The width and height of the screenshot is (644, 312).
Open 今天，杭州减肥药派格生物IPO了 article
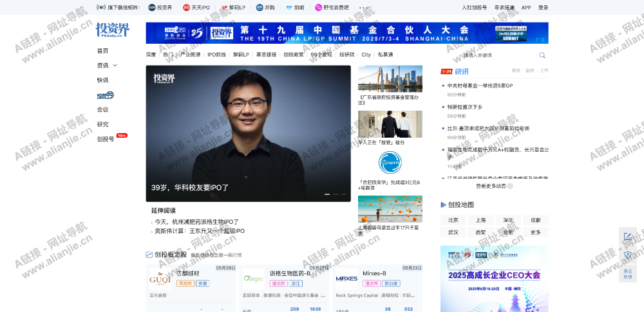196,222
